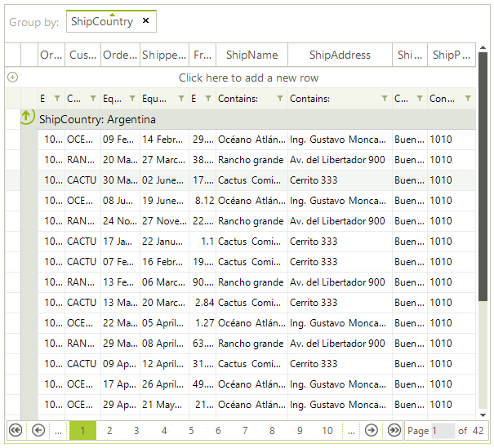The width and height of the screenshot is (494, 448).
Task: Open the ShipName column filter funnel
Action: point(280,99)
